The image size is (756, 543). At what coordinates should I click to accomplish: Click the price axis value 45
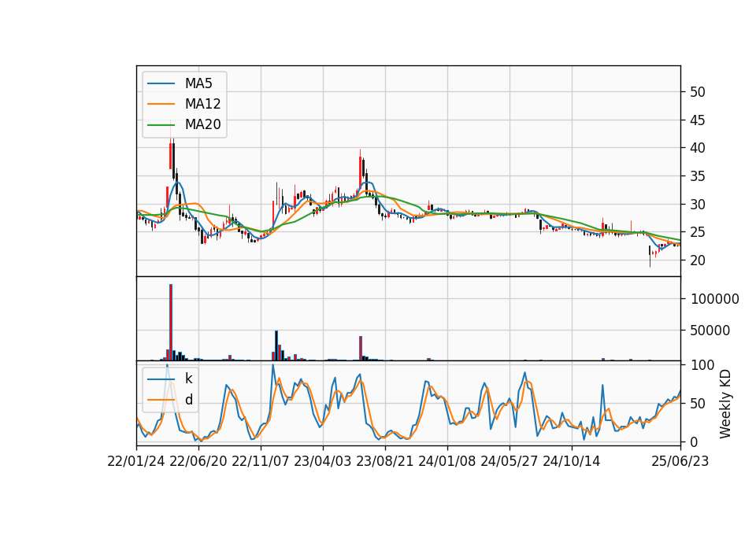(697, 120)
